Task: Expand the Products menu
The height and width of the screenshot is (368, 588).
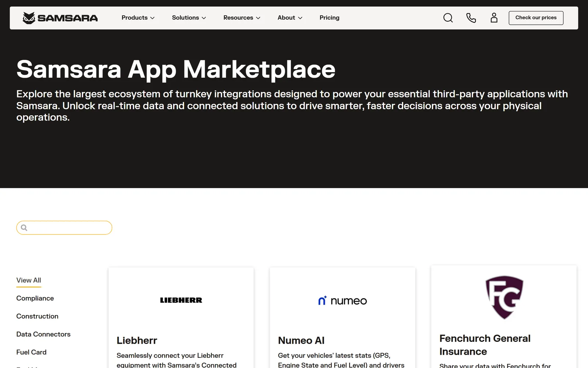Action: 138,18
